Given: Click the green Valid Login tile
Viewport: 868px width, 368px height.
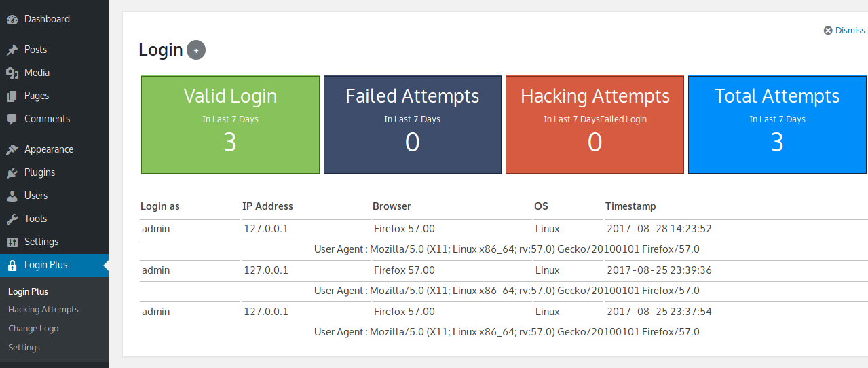Looking at the screenshot, I should [230, 124].
